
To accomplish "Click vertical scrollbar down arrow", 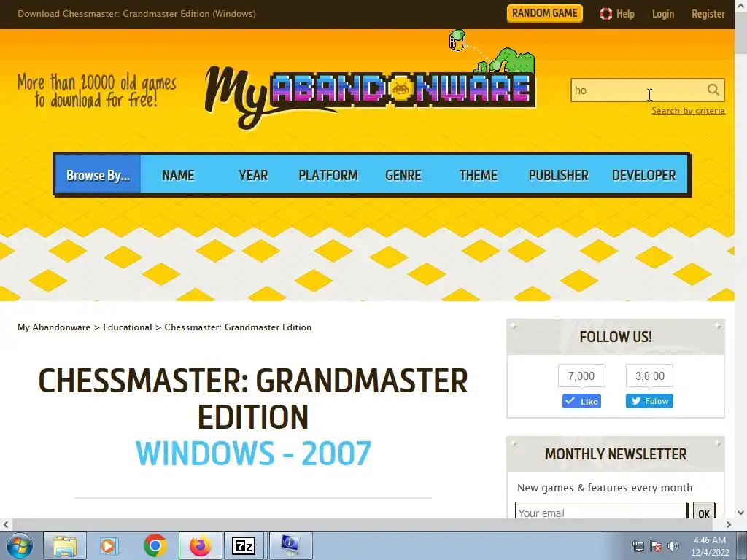I will pyautogui.click(x=741, y=513).
